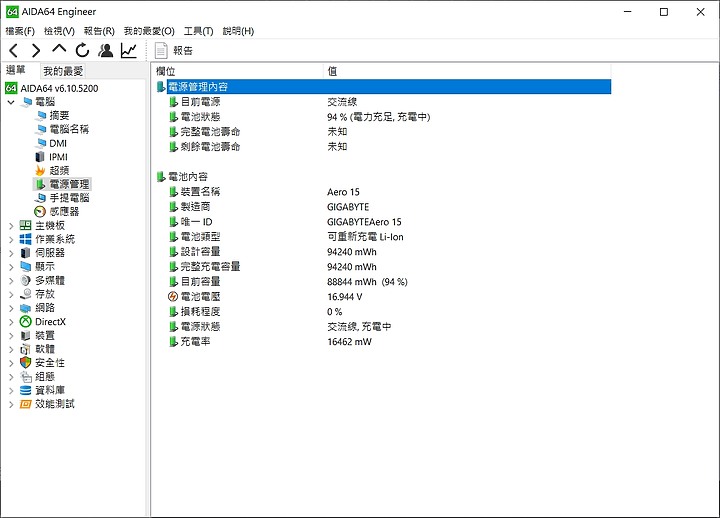
Task: Open the user manager icon in toolbar
Action: tap(106, 50)
